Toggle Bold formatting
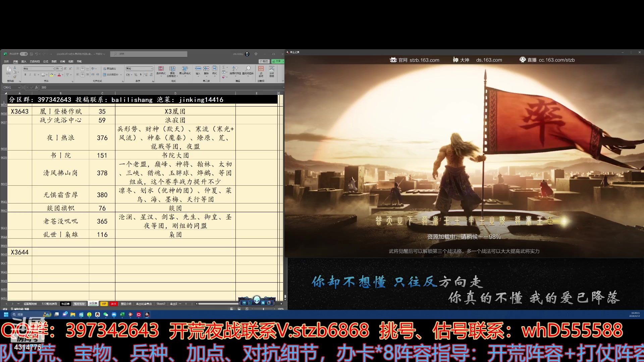 [25, 74]
